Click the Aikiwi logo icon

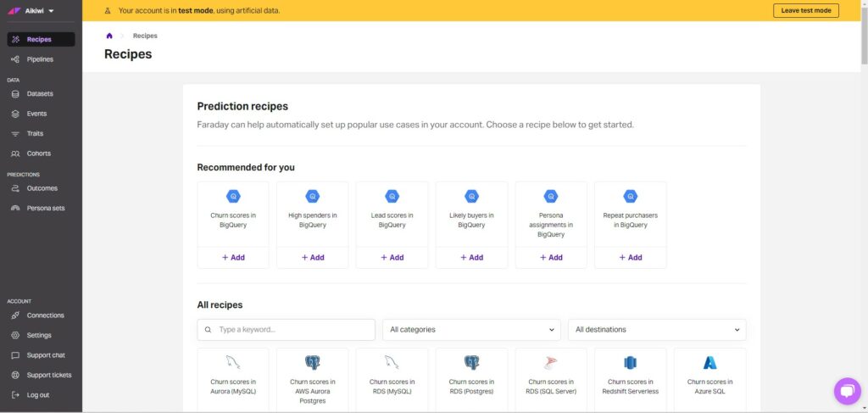(14, 11)
